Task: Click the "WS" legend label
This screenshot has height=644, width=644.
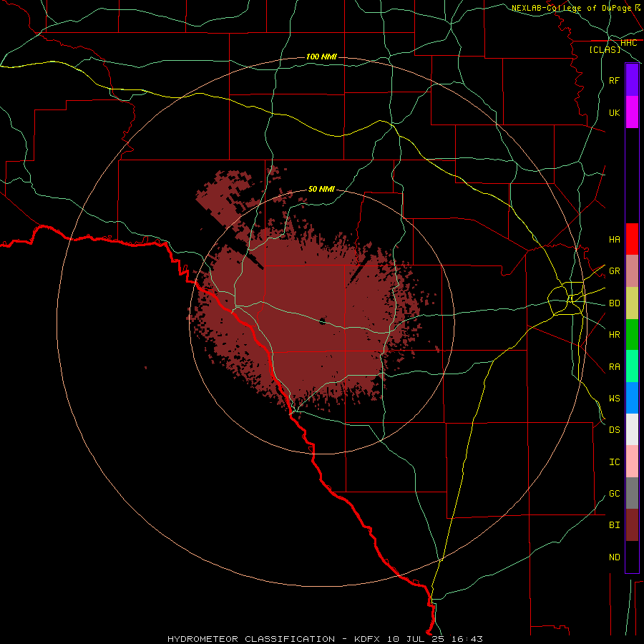Action: 614,399
